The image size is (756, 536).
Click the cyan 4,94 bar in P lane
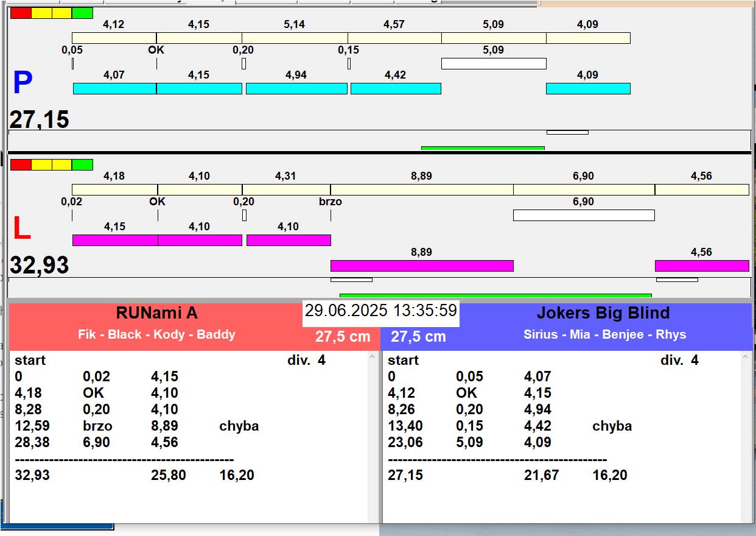[x=296, y=89]
